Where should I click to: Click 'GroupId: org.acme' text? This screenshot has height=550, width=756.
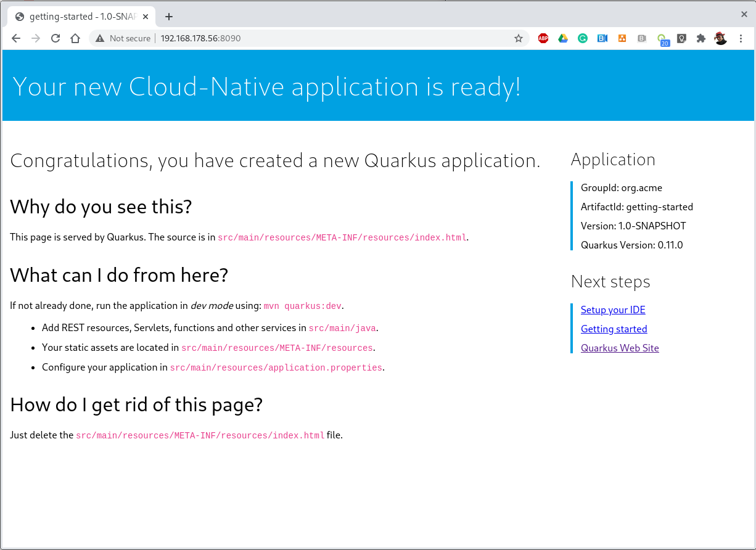coord(622,188)
